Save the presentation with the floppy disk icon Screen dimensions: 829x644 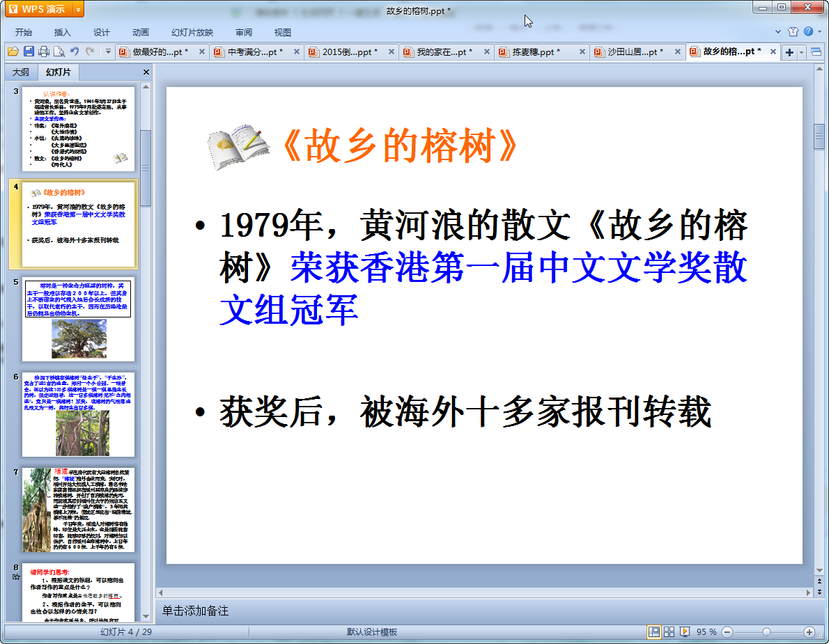coord(29,52)
